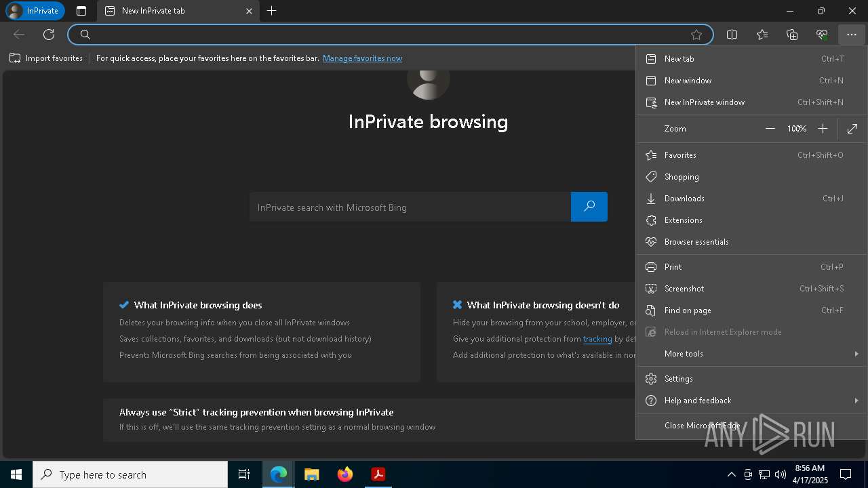868x488 pixels.
Task: Choose Screenshot from the menu
Action: tap(751, 289)
